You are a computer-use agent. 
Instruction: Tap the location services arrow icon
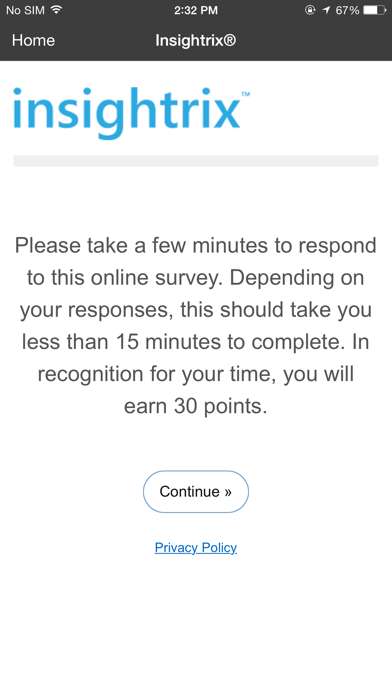pyautogui.click(x=326, y=10)
